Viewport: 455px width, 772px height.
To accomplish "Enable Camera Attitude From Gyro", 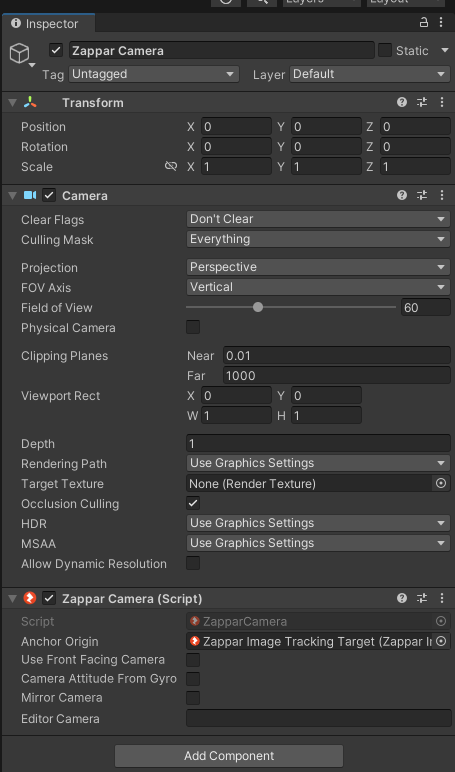I will (x=193, y=679).
